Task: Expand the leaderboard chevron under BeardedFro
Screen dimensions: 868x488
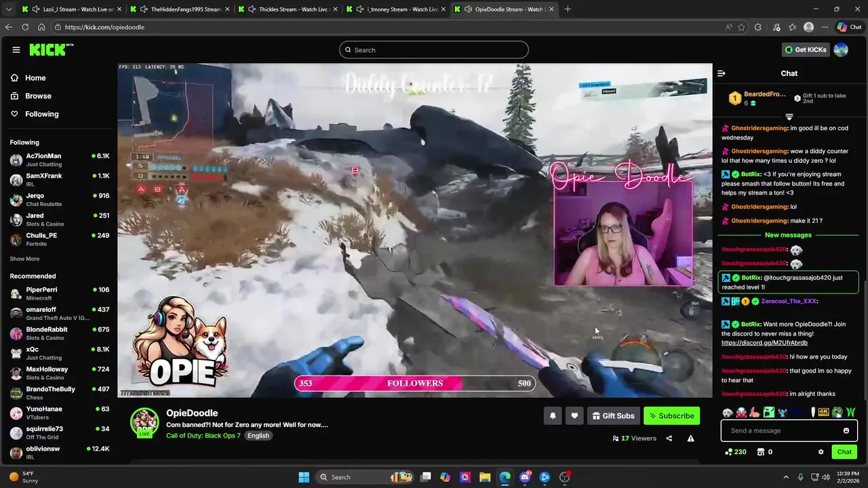Action: [x=789, y=117]
